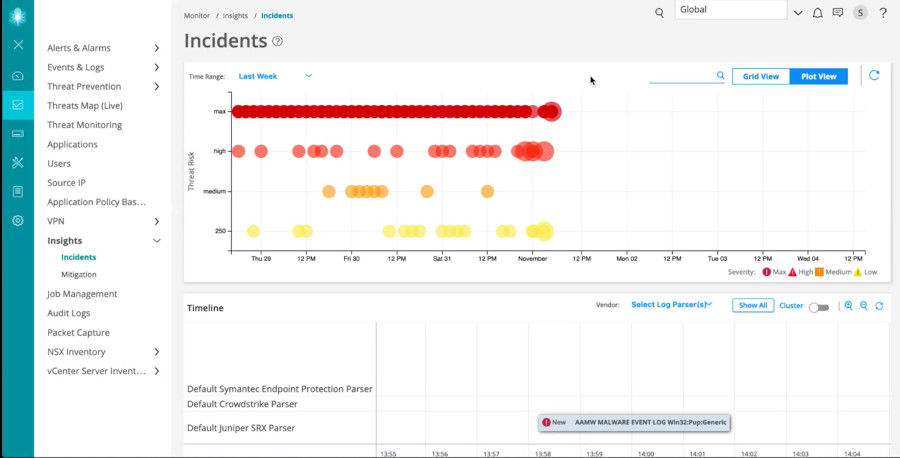Go to Threat Monitoring page
The image size is (900, 458).
click(x=85, y=125)
